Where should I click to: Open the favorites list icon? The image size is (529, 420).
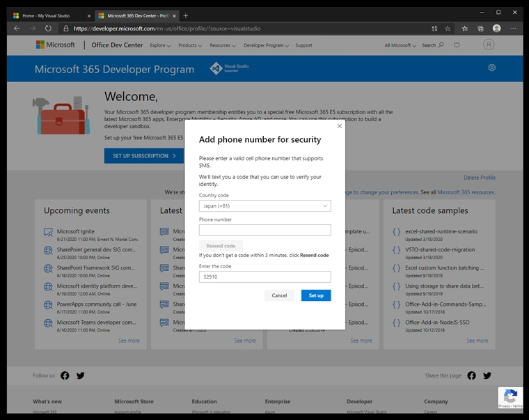(x=465, y=29)
